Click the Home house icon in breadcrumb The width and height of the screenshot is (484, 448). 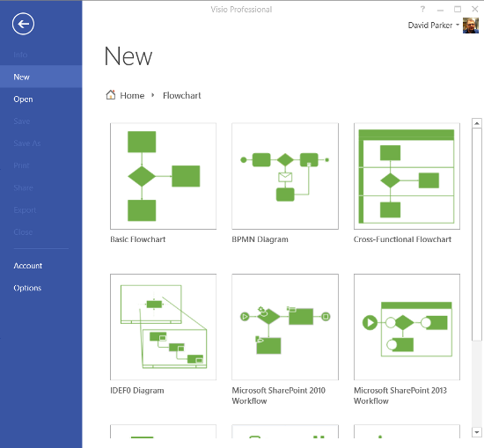[x=111, y=95]
